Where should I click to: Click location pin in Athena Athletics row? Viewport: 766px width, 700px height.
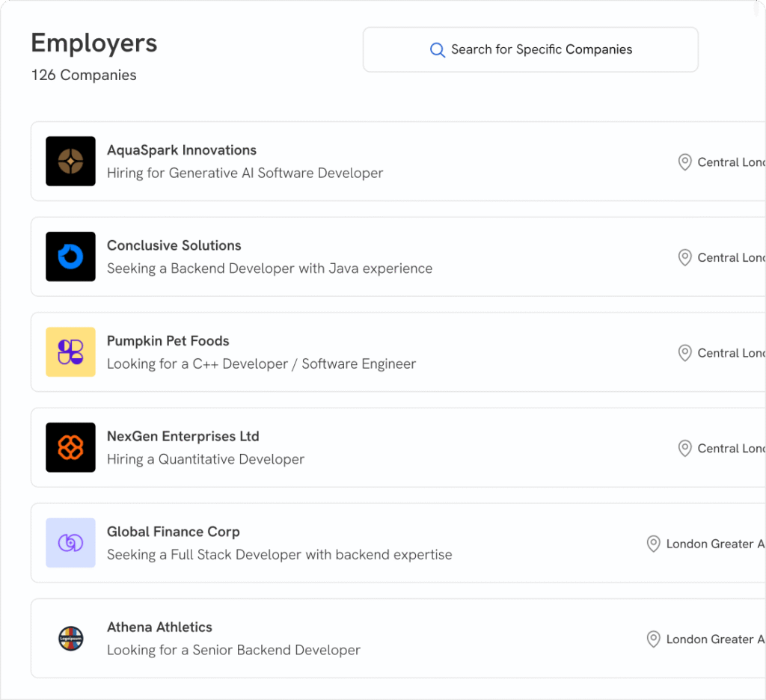653,639
